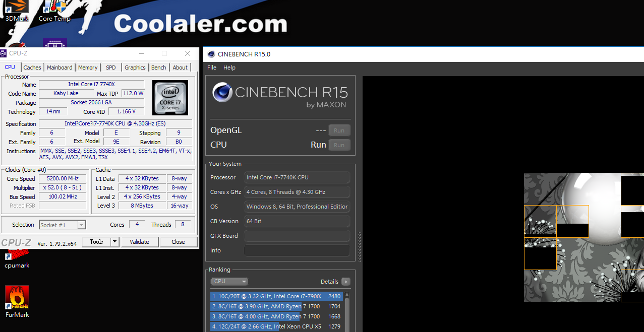Open the 3DMark desktop shortcut

tap(17, 11)
